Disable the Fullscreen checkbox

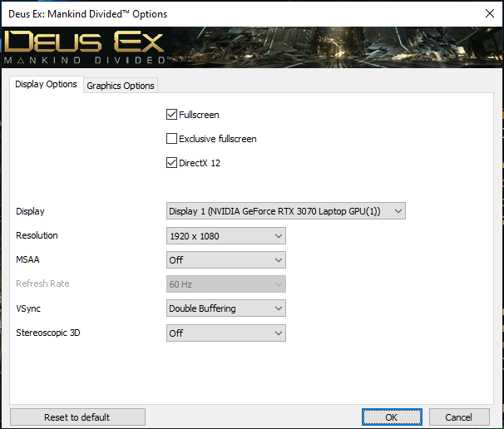172,115
